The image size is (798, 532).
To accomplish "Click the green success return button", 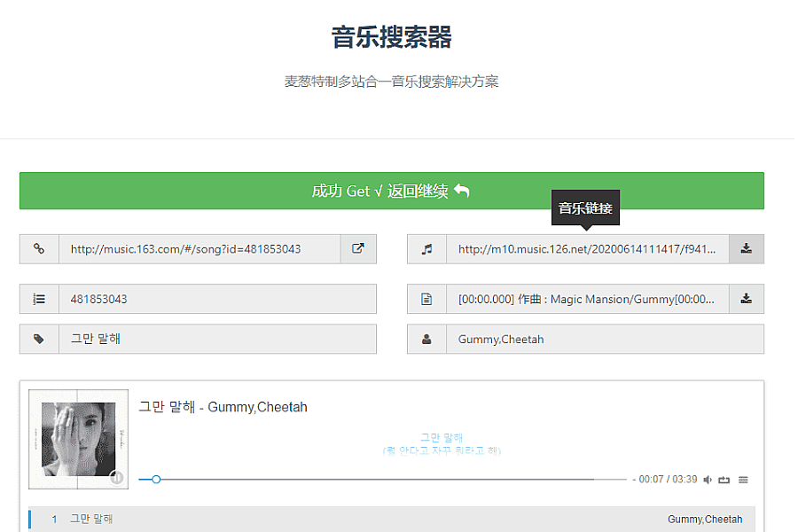I will coord(391,191).
